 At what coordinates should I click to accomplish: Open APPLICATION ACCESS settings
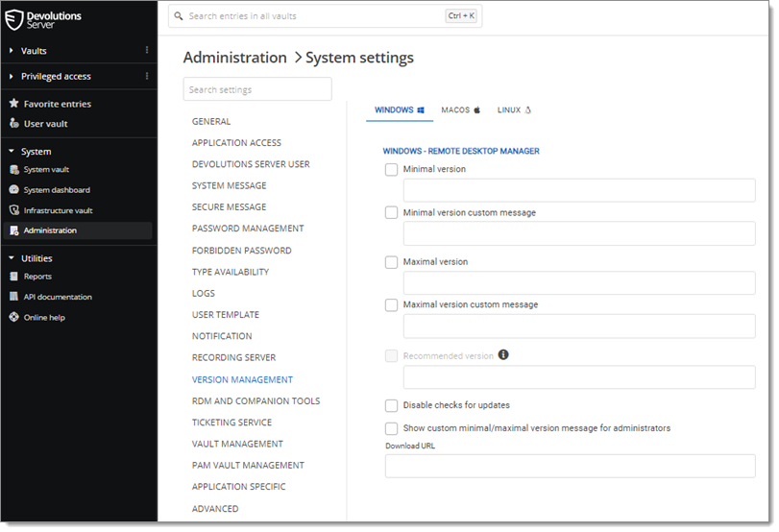tap(236, 142)
